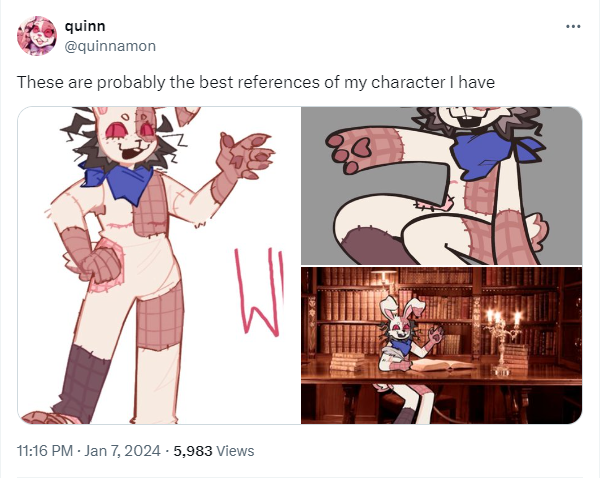The image size is (600, 478).
Task: Open the standing character reference image
Action: click(x=159, y=265)
